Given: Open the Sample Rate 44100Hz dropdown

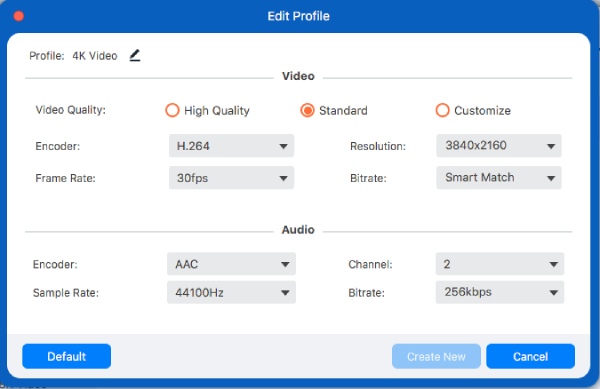Looking at the screenshot, I should pyautogui.click(x=231, y=293).
